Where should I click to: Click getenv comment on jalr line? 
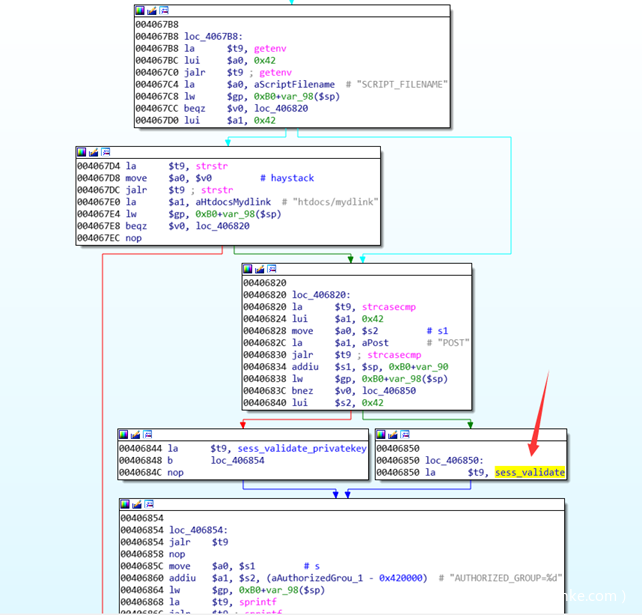click(x=276, y=72)
